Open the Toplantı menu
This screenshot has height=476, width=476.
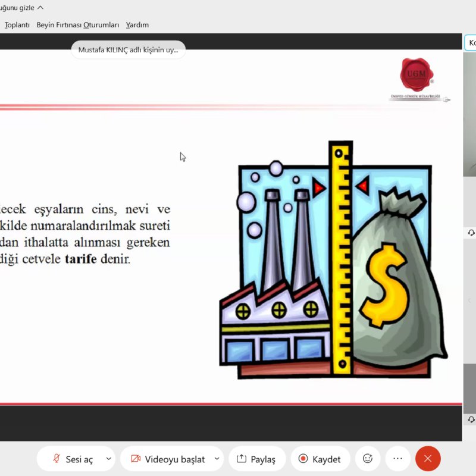click(17, 25)
